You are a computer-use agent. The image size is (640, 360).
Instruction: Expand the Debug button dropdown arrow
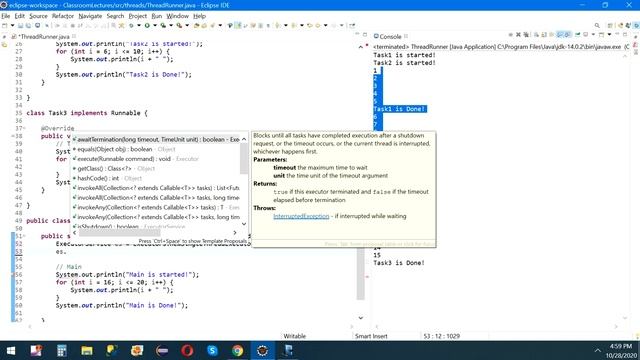click(x=139, y=25)
